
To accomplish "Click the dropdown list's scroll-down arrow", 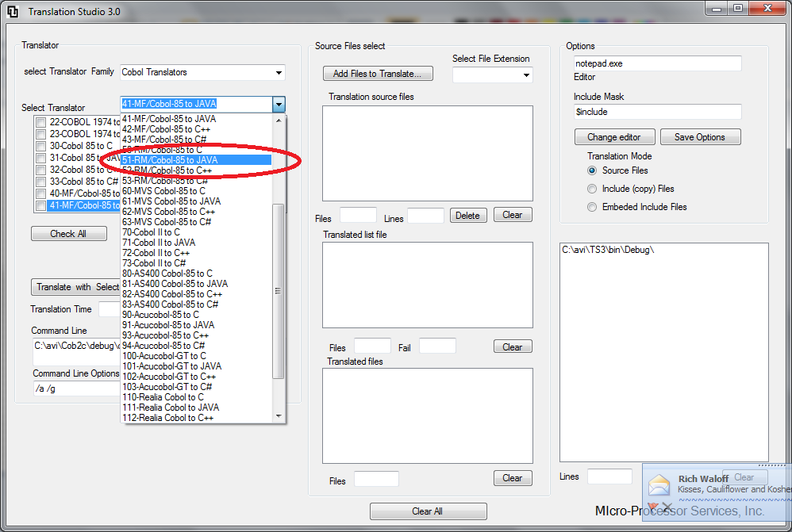I will coord(279,416).
